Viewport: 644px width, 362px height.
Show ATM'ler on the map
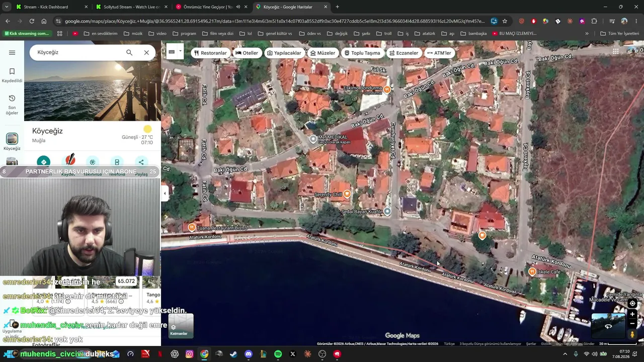[439, 53]
